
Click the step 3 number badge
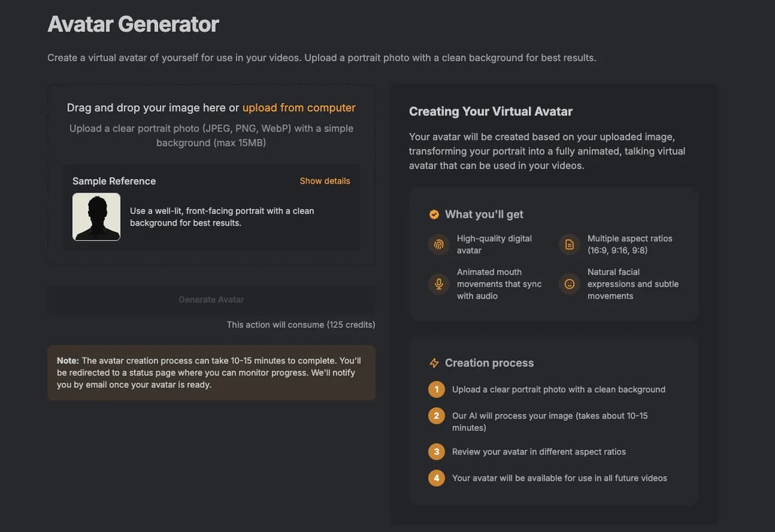(x=436, y=452)
